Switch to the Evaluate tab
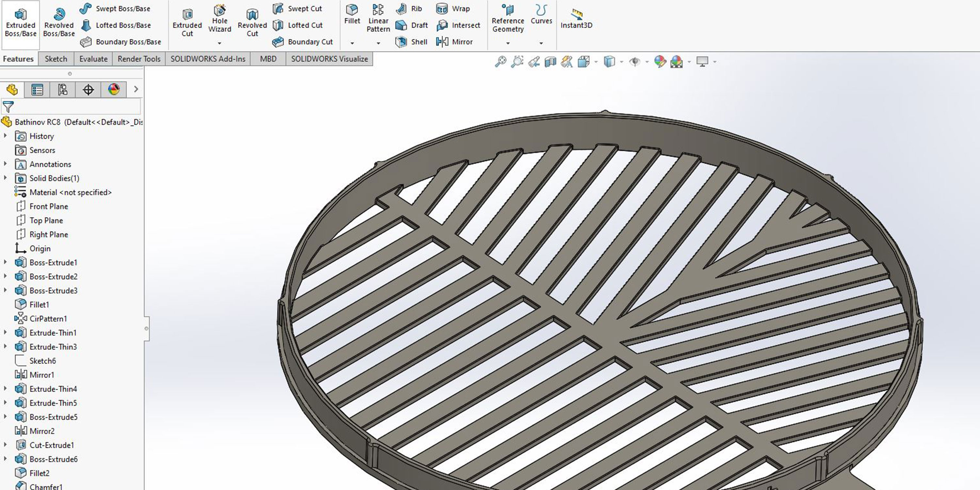980x490 pixels. [93, 59]
